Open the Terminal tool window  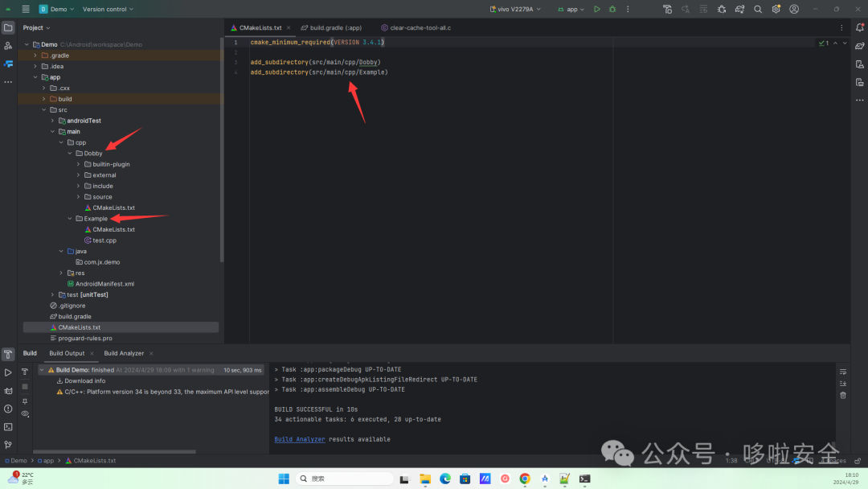(9, 426)
